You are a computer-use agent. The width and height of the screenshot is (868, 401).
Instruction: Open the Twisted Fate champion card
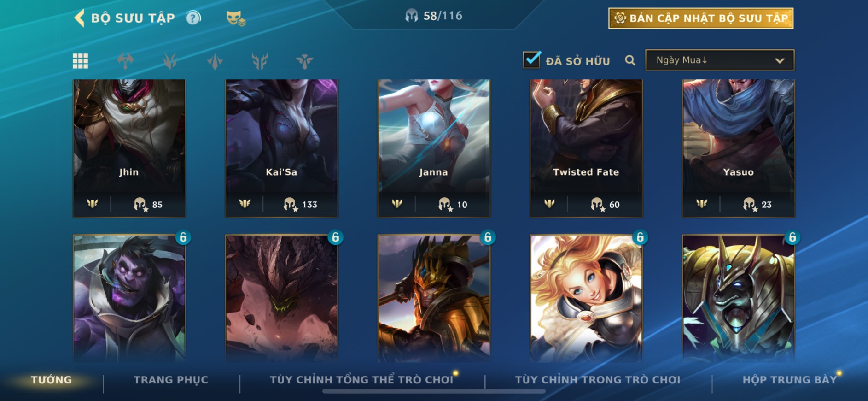pos(586,148)
